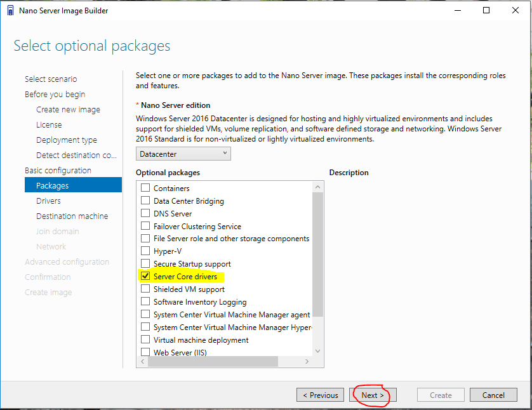
Task: Click the Cancel button
Action: click(x=493, y=395)
